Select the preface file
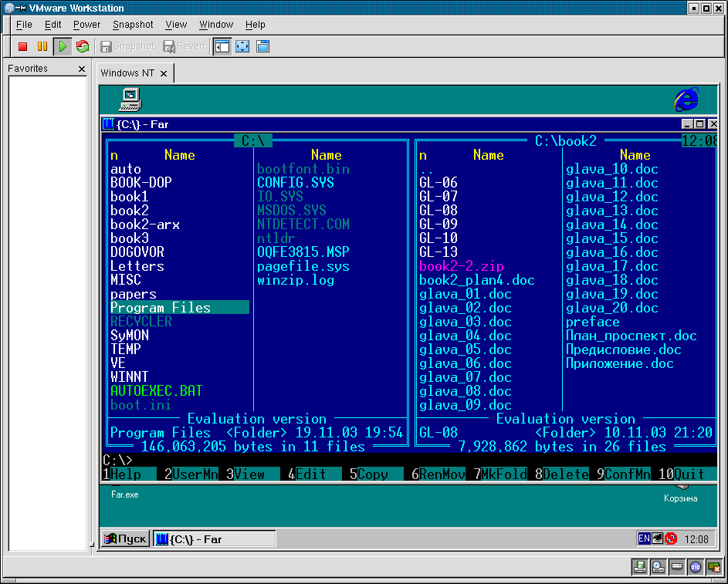 tap(592, 322)
